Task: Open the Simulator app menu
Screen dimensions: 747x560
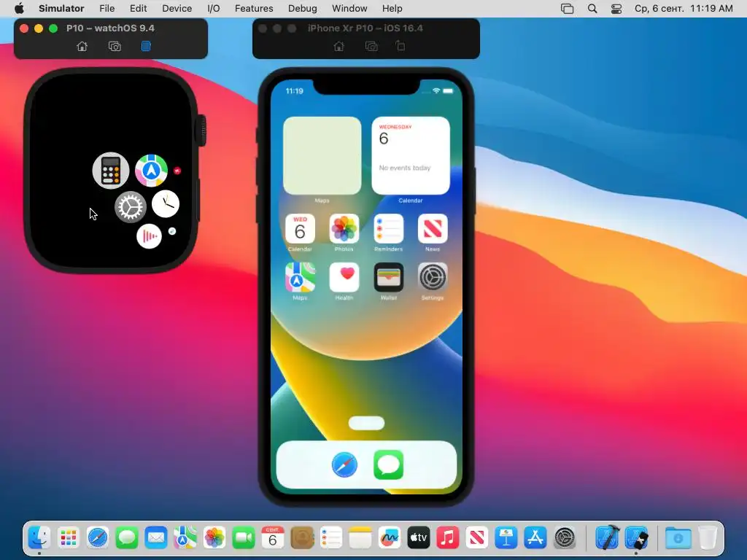Action: pyautogui.click(x=61, y=9)
